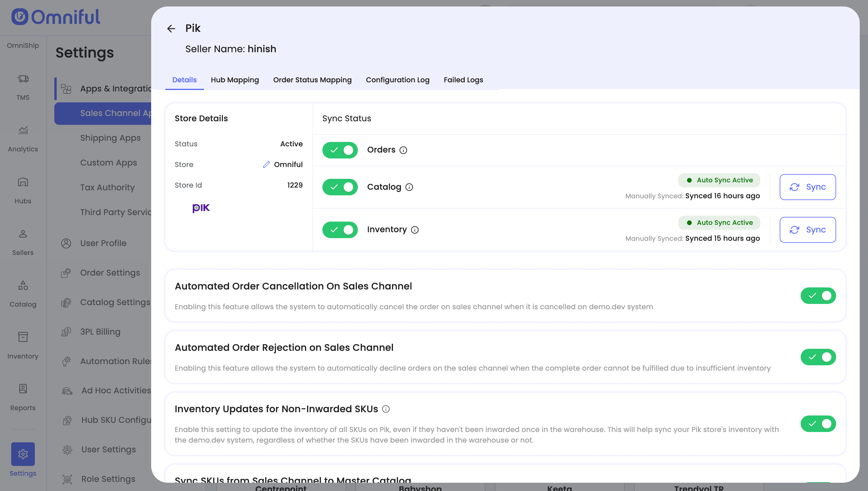This screenshot has height=491, width=868.
Task: Click the back arrow next to Pik
Action: pos(171,29)
